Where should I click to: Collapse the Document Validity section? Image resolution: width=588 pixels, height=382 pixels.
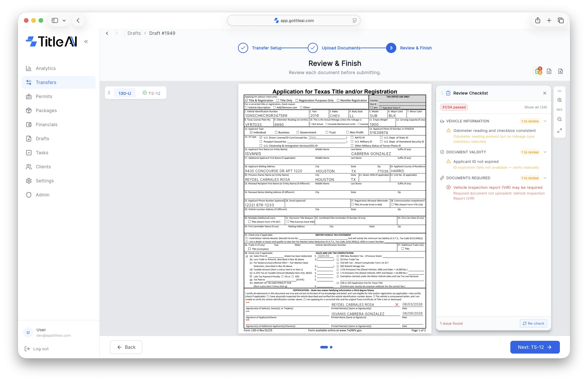tap(545, 152)
